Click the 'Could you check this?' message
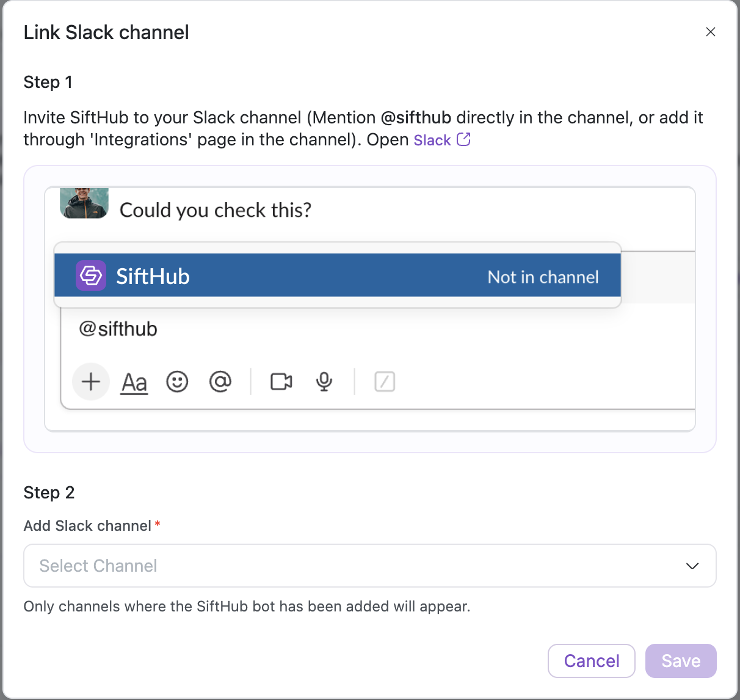Screen dimensions: 740x700 click(216, 210)
